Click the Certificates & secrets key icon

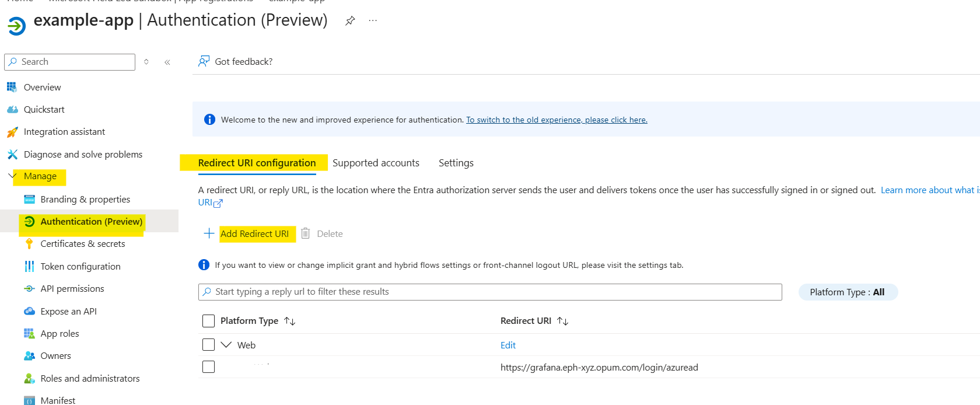(x=29, y=243)
